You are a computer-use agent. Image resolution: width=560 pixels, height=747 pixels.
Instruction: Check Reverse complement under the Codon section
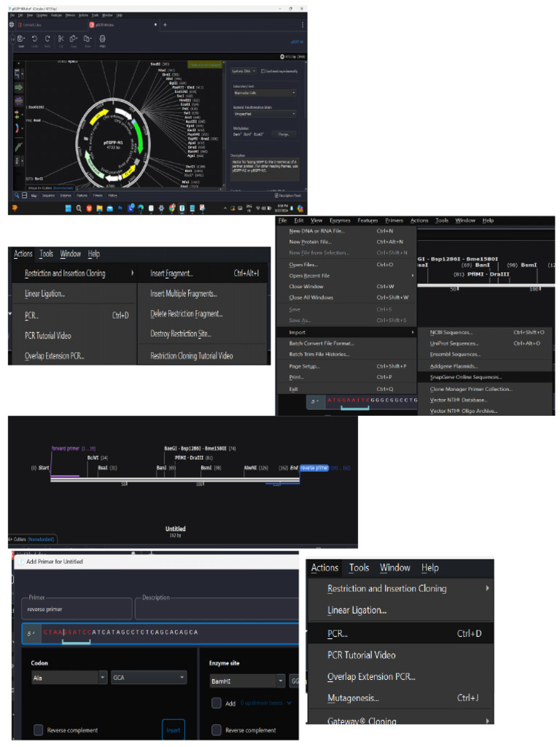(x=39, y=729)
